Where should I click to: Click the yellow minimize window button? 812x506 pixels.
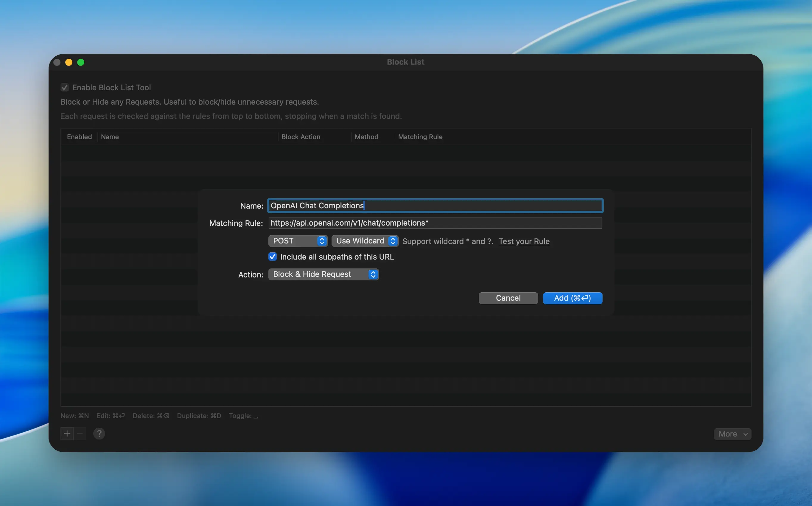[69, 62]
